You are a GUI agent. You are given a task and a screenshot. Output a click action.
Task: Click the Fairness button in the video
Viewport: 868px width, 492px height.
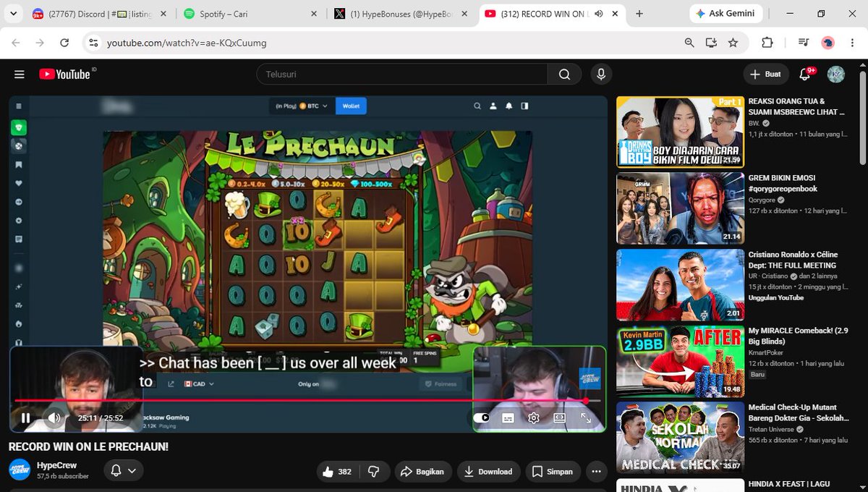tap(441, 384)
